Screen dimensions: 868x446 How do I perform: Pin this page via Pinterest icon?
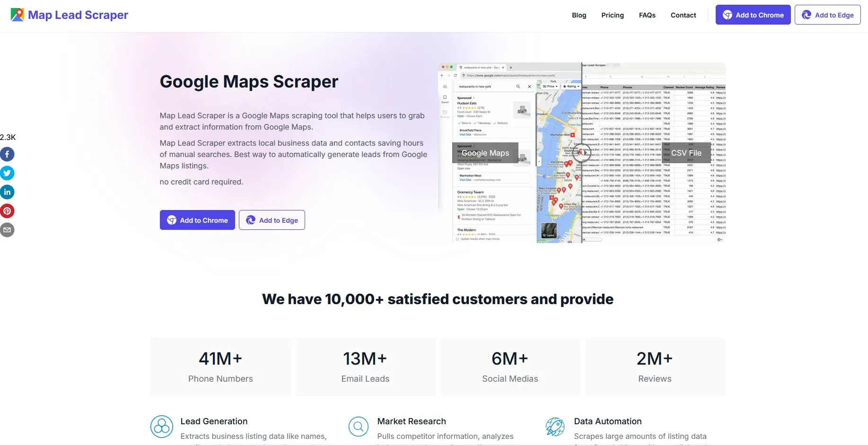tap(7, 211)
